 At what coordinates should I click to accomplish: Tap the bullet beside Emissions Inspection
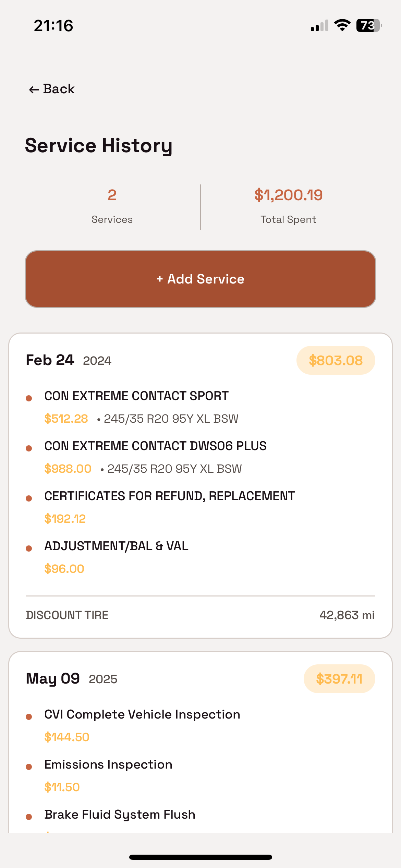pyautogui.click(x=29, y=767)
